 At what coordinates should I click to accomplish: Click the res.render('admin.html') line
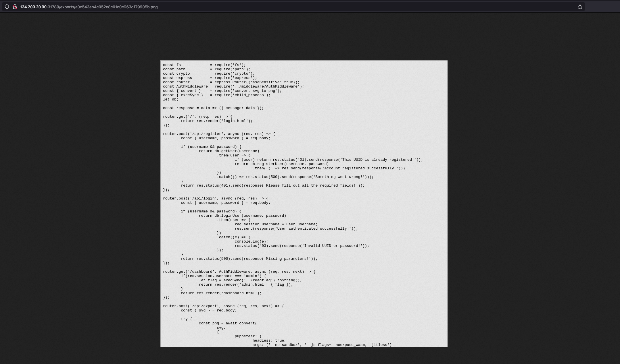coord(246,284)
